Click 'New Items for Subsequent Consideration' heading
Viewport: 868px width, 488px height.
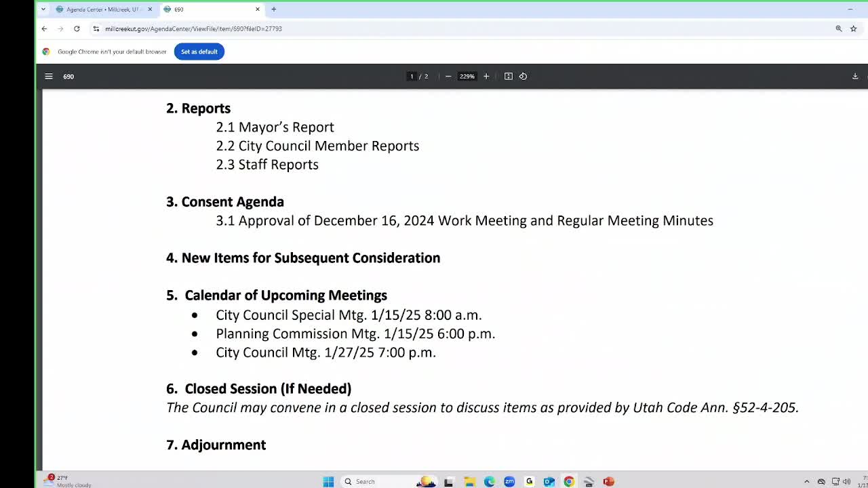click(303, 258)
